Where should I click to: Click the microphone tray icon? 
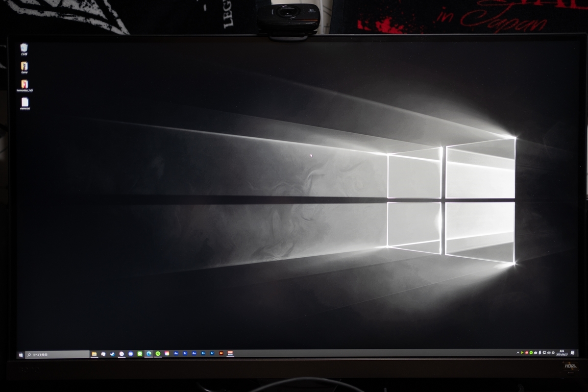540,353
